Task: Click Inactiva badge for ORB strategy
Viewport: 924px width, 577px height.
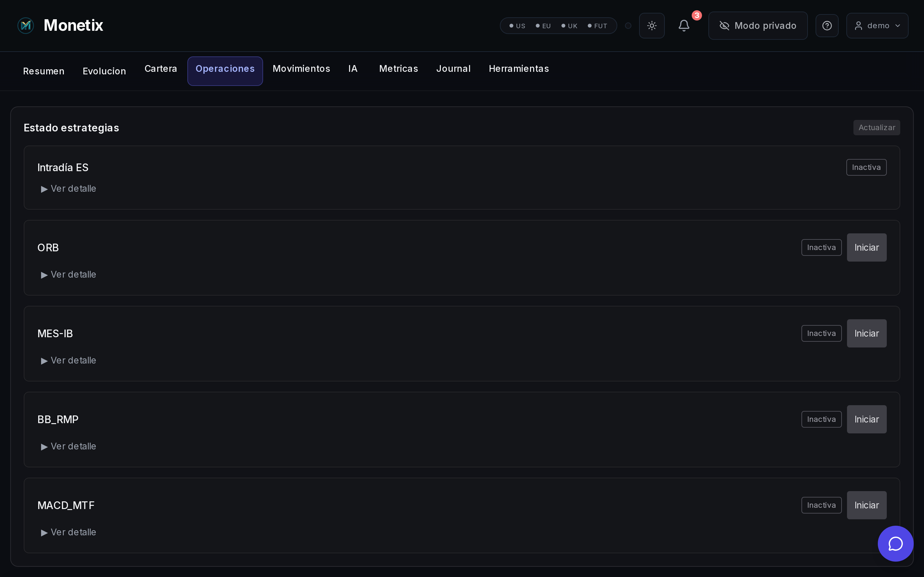Action: click(x=821, y=247)
